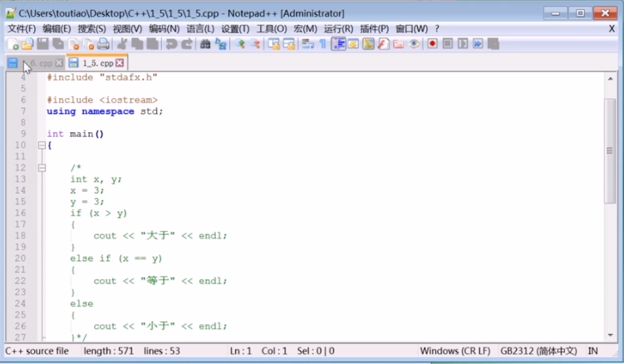Run macro multiple times fast-forward icon
This screenshot has width=624, height=364.
478,43
